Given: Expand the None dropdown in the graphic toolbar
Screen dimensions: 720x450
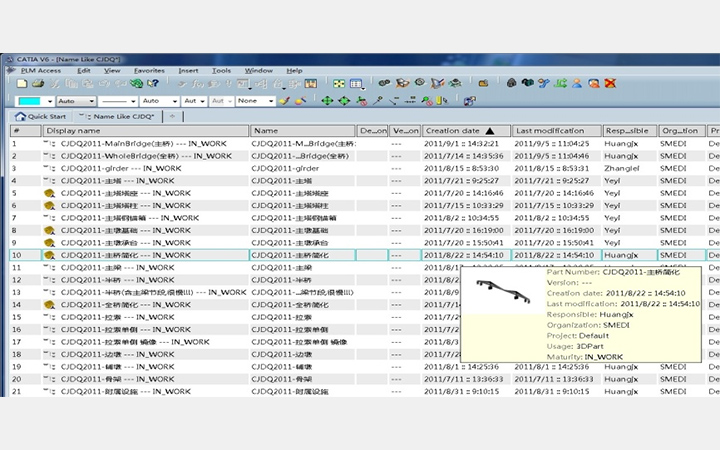Looking at the screenshot, I should click(x=270, y=101).
